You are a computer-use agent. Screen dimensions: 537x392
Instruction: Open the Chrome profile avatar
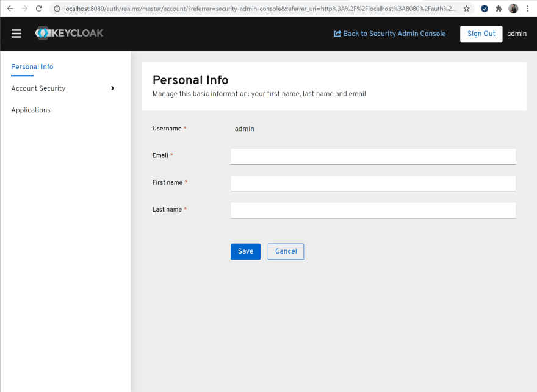pyautogui.click(x=513, y=9)
